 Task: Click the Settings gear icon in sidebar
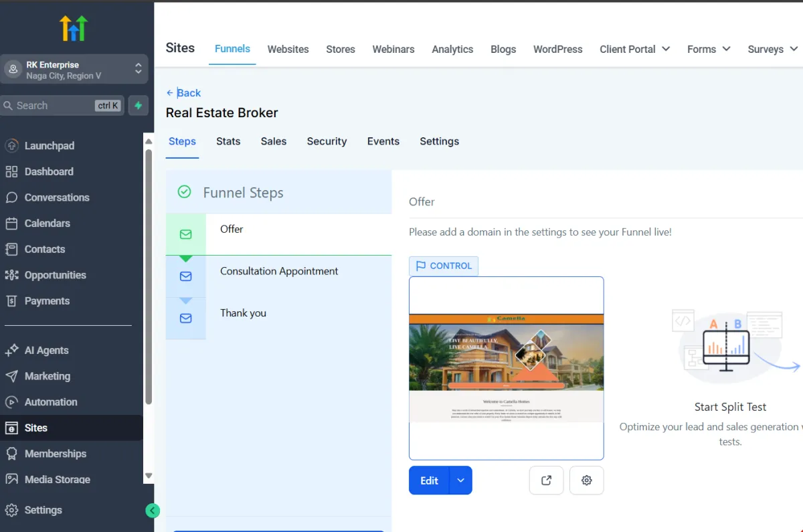[x=11, y=510]
